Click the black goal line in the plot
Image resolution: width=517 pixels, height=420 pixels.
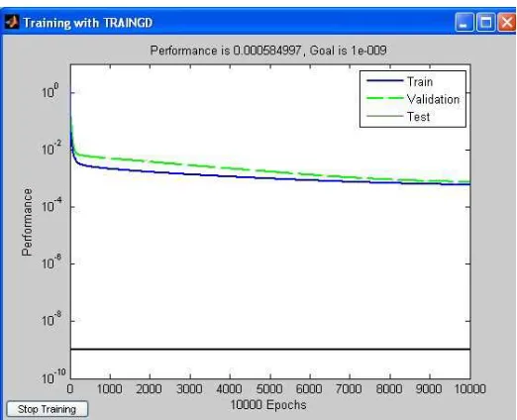click(270, 349)
